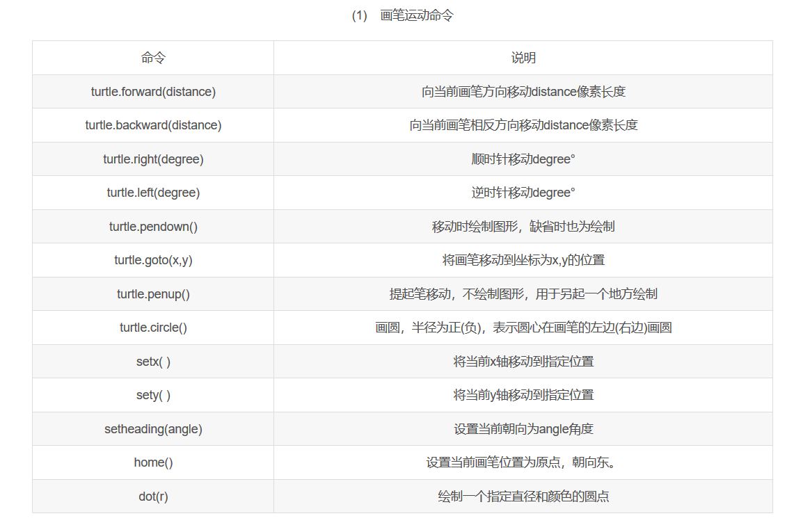Select the turtle.left(degree) command cell
The width and height of the screenshot is (794, 532).
[153, 193]
